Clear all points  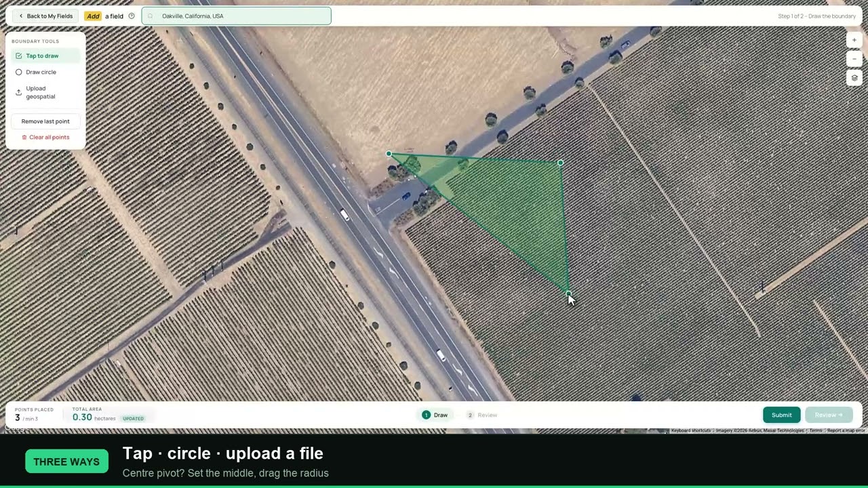click(x=45, y=137)
